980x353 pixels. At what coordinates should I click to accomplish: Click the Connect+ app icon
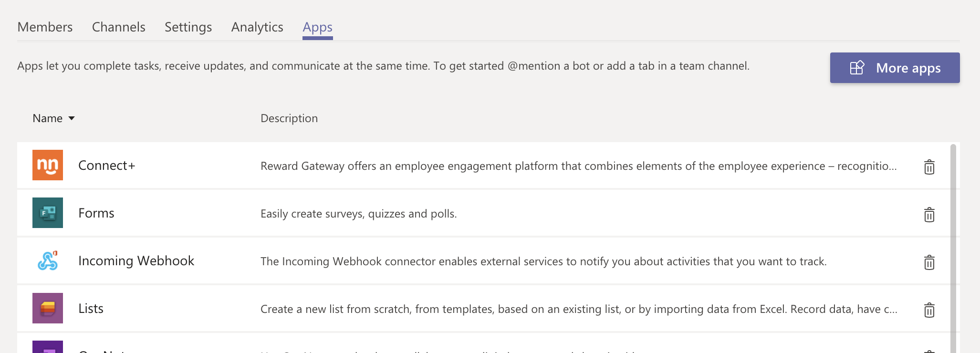pyautogui.click(x=48, y=165)
